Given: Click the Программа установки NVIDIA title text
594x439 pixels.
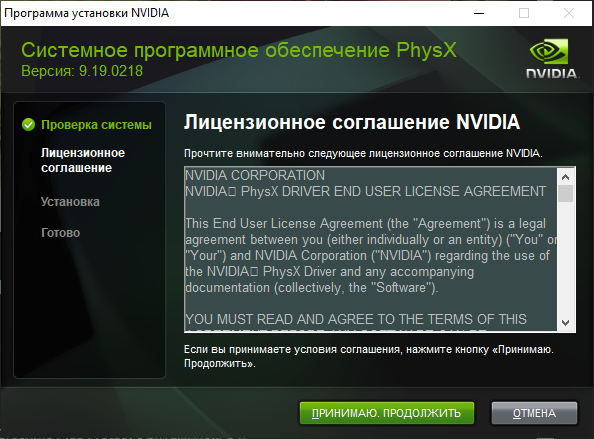Looking at the screenshot, I should tap(86, 13).
